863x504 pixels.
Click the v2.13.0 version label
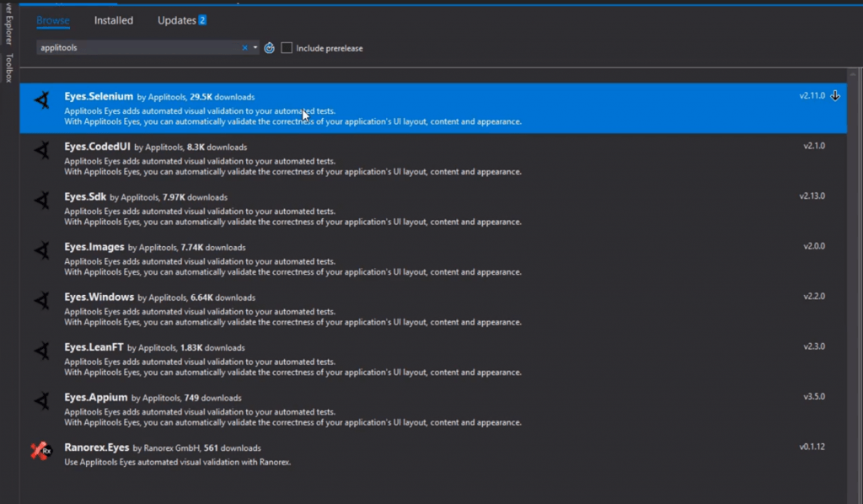812,196
